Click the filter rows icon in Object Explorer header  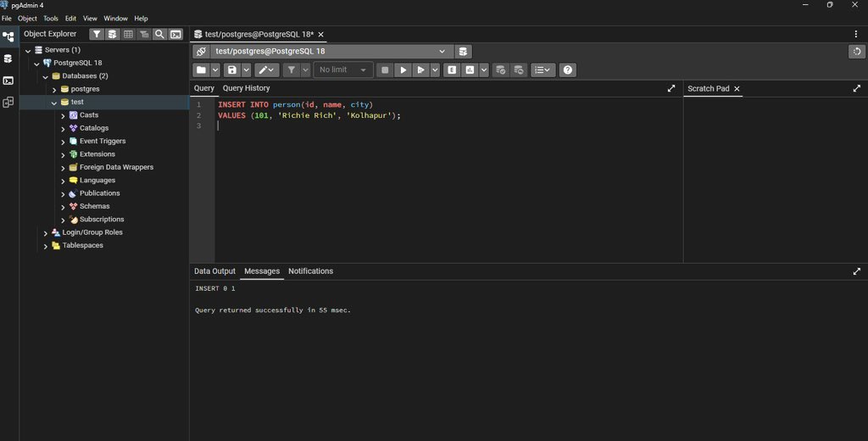point(97,35)
